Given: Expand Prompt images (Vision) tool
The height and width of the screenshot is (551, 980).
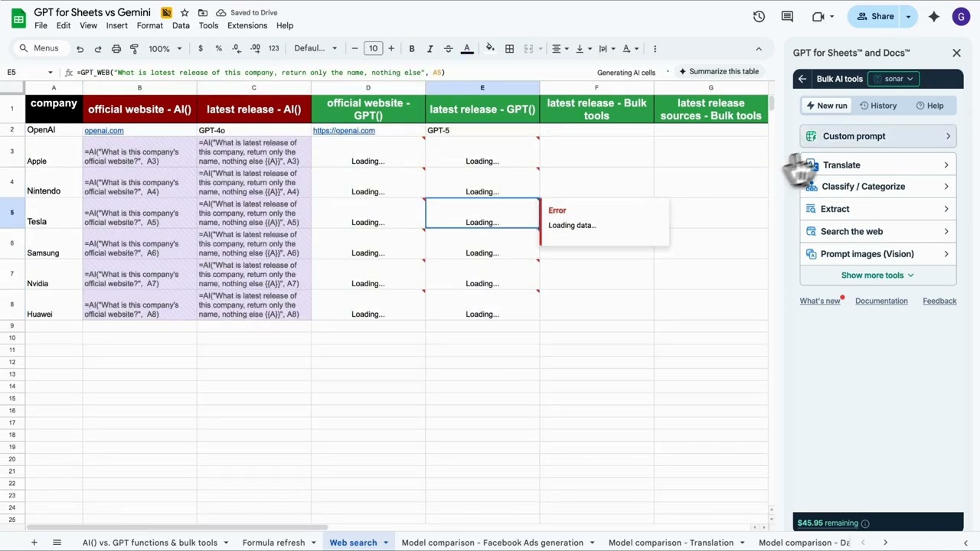Looking at the screenshot, I should point(878,254).
